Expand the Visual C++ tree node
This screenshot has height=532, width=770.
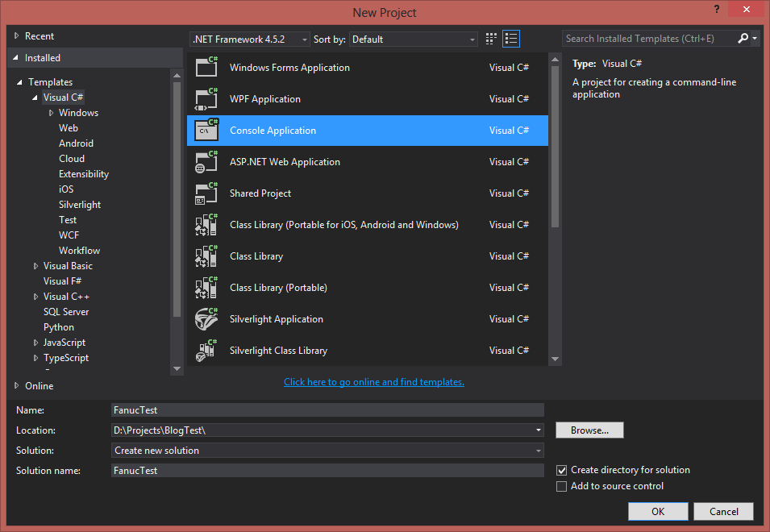coord(35,297)
